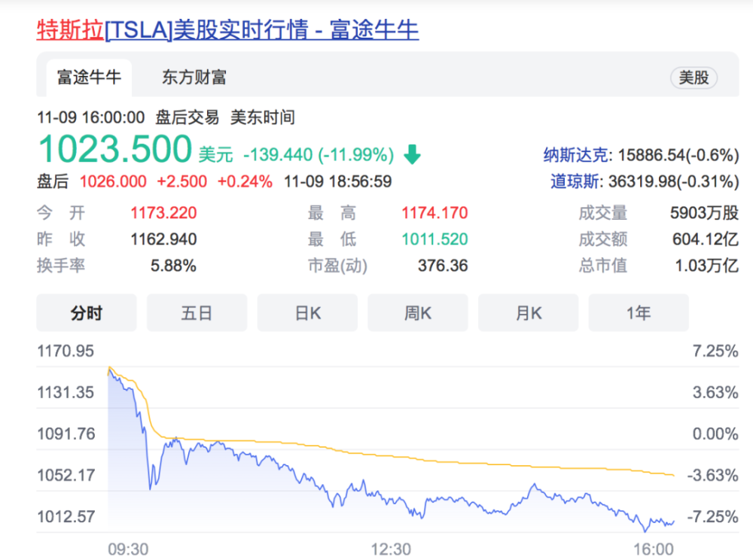The width and height of the screenshot is (753, 560).
Task: Click the Nasdaq value 15886.54(-0.6%)
Action: click(x=678, y=155)
